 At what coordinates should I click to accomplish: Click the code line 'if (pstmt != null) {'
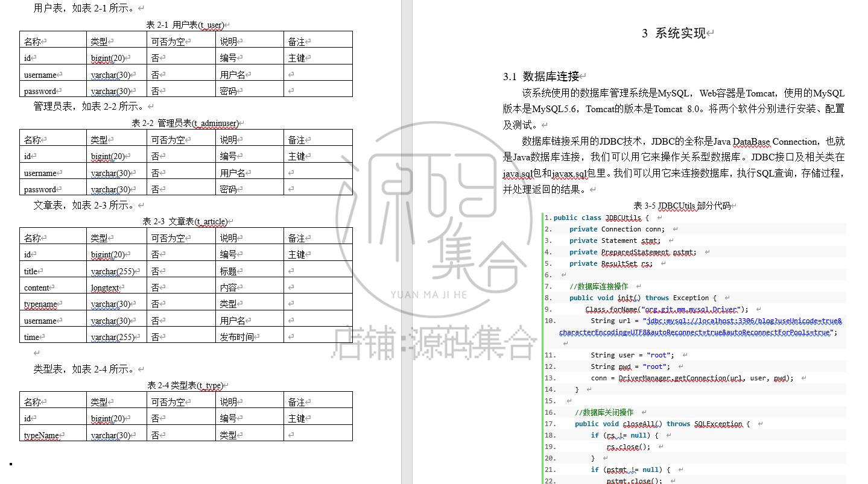[x=630, y=470]
